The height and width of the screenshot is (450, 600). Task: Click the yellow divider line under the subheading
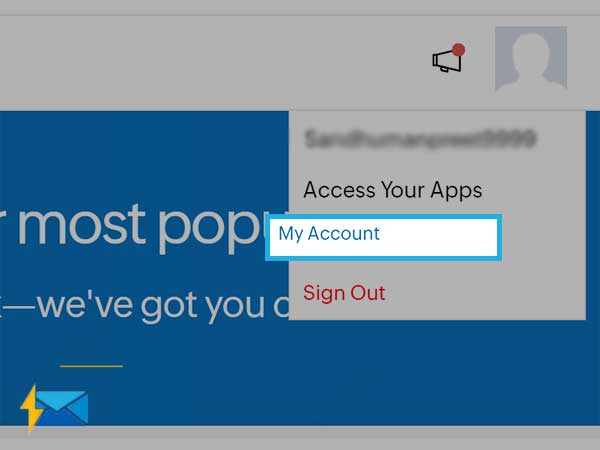[x=91, y=366]
